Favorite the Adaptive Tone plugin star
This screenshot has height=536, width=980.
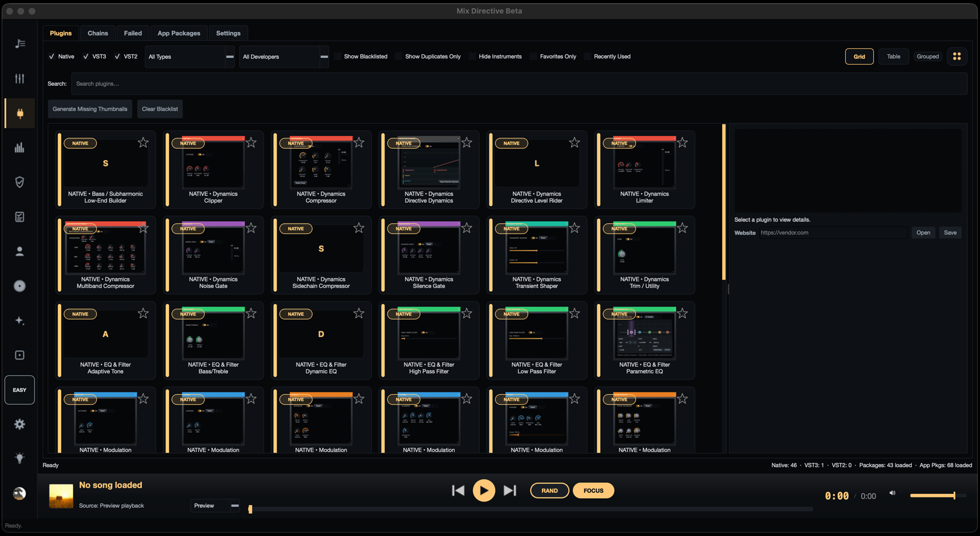[143, 314]
